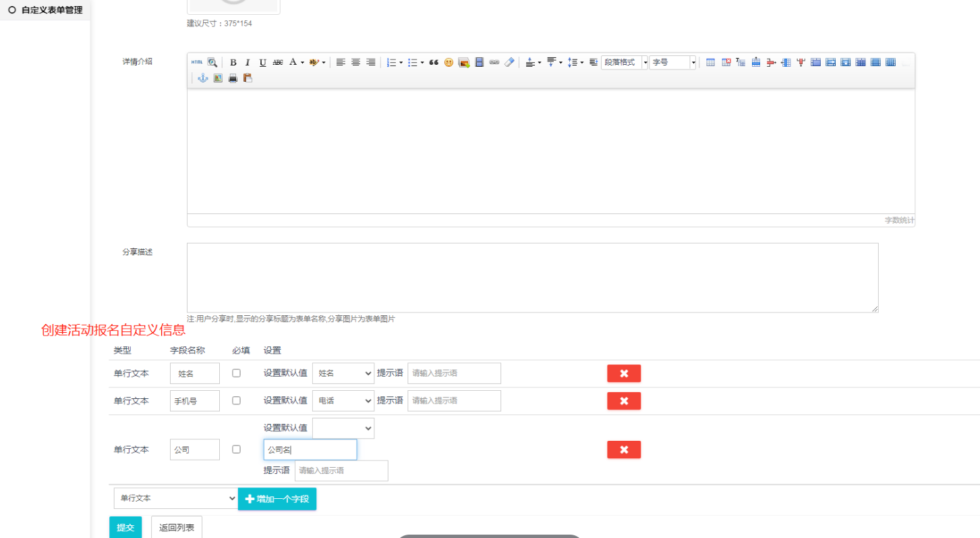Click the anchor icon in the editor
Screen dimensions: 980x538
203,78
